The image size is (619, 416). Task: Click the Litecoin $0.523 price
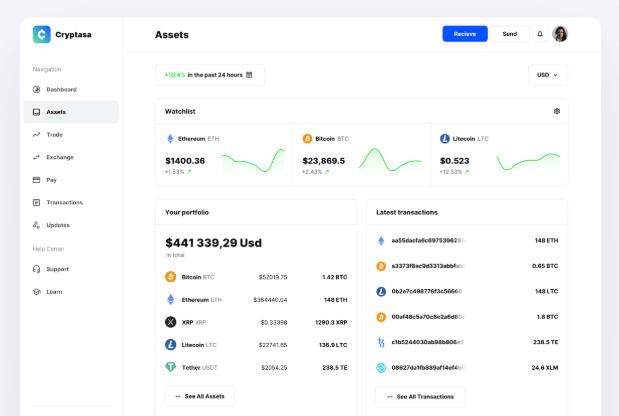click(454, 161)
